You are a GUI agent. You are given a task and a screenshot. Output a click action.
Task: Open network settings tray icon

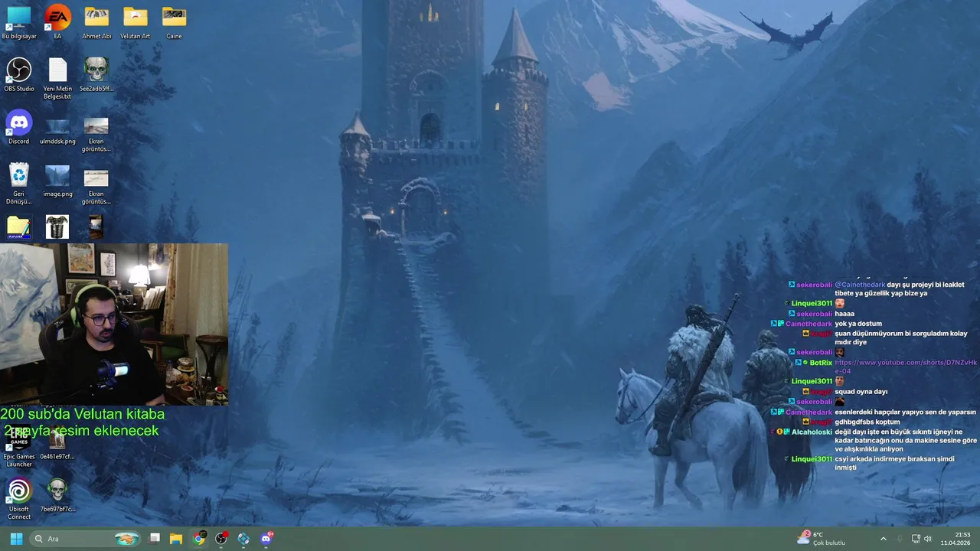click(x=916, y=539)
